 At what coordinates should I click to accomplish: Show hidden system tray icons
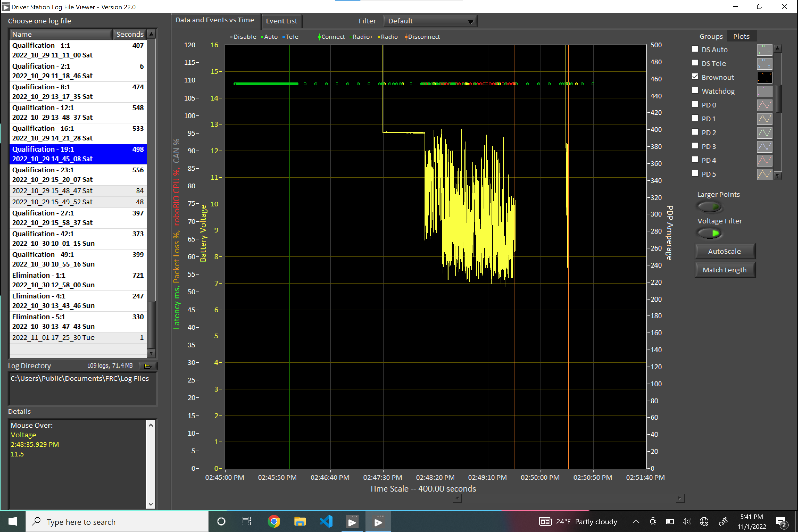[x=636, y=522]
